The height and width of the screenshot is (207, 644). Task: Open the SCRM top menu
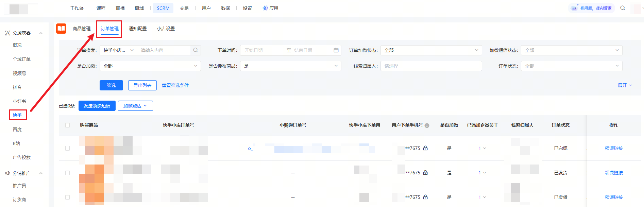163,8
